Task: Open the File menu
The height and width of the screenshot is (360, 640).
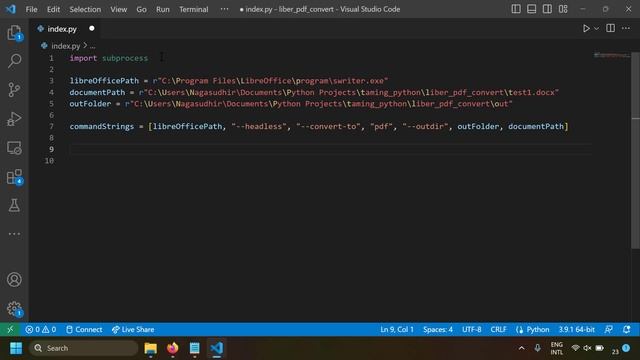Action: coord(31,9)
